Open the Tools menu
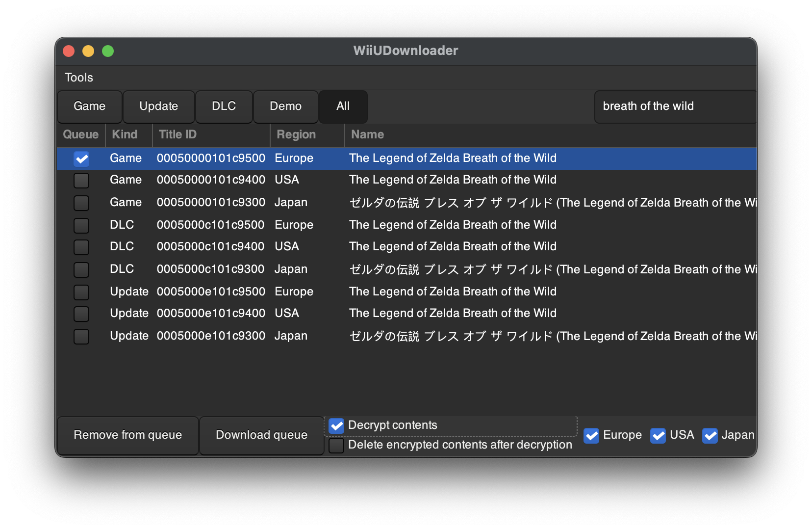This screenshot has height=530, width=812. coord(79,78)
